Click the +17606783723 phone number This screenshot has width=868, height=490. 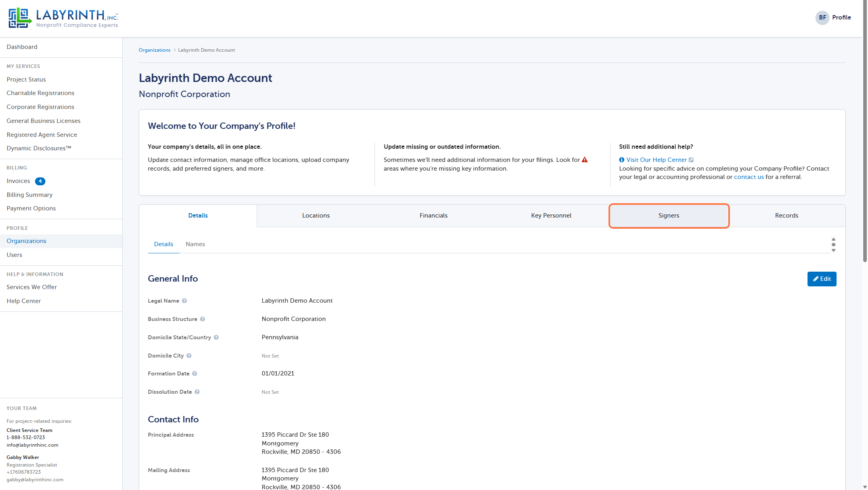tap(23, 472)
